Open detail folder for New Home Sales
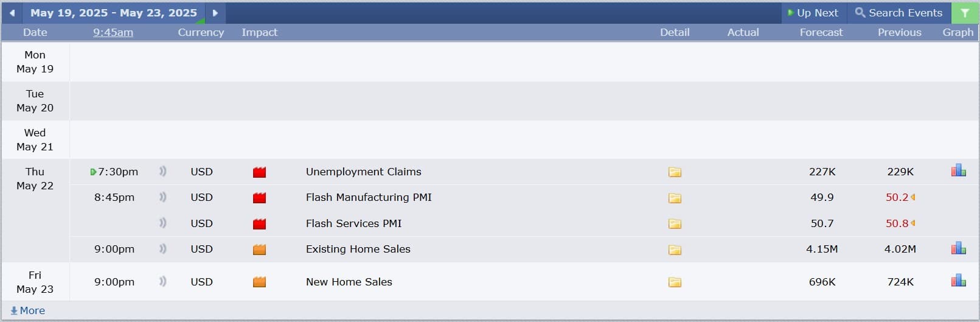This screenshot has width=980, height=322. coord(675,282)
